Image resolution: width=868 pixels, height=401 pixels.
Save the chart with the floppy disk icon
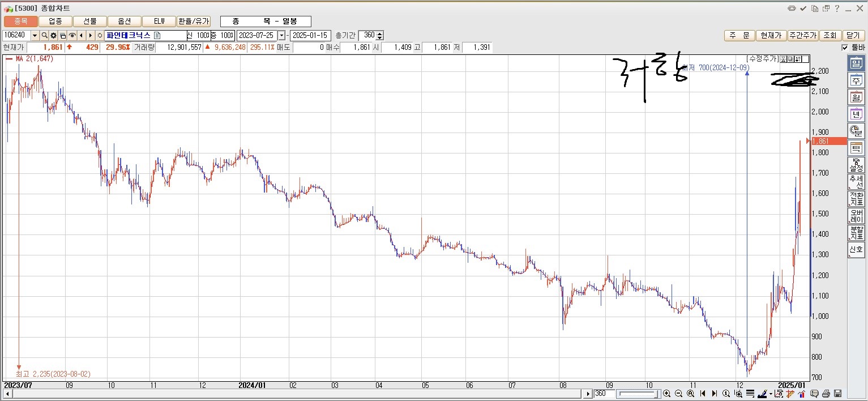837,394
